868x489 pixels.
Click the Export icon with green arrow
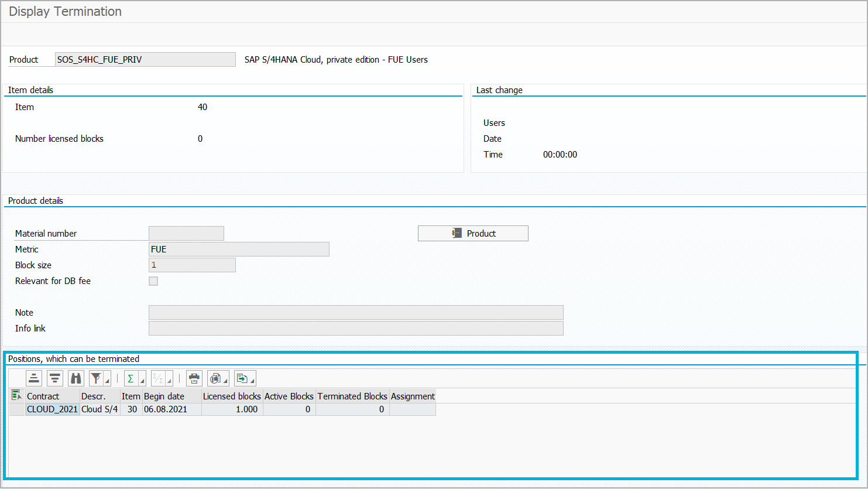[242, 378]
